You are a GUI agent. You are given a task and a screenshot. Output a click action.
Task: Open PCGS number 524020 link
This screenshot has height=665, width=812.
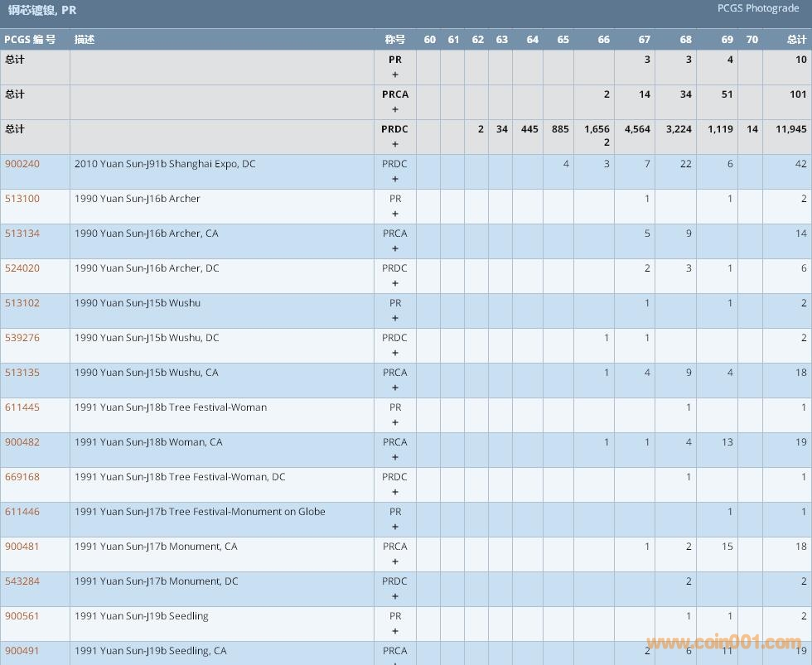(22, 268)
